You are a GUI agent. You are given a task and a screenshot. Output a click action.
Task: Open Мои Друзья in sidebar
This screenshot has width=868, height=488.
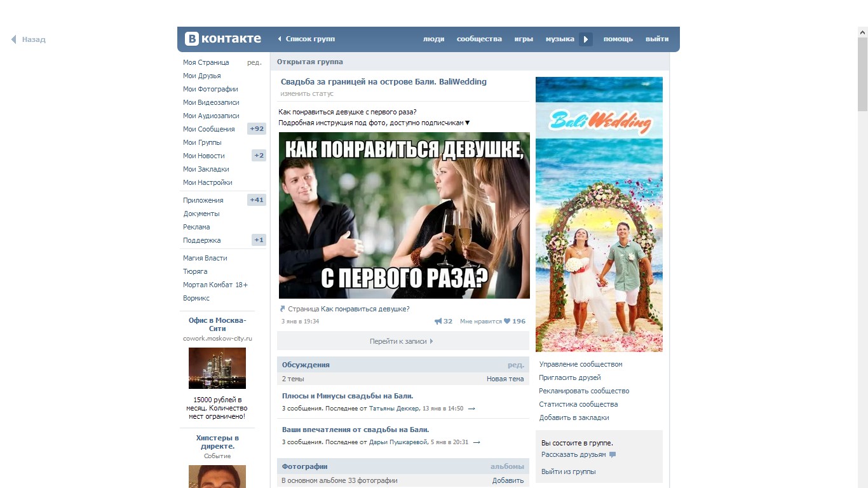coord(202,76)
